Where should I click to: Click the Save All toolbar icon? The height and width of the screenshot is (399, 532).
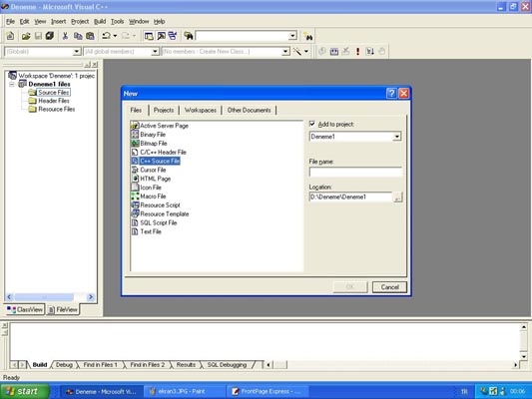coord(50,36)
